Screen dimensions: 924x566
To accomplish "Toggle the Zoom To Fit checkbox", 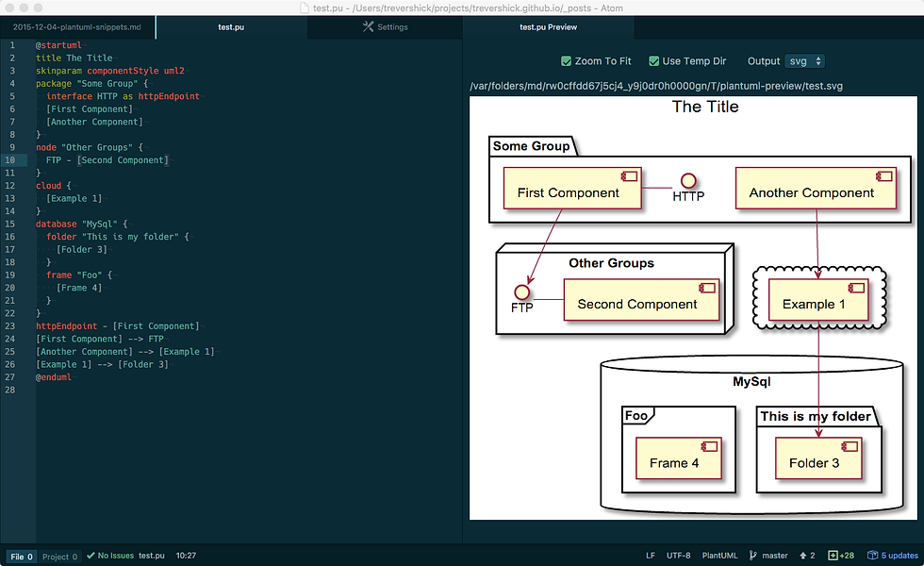I will click(567, 61).
